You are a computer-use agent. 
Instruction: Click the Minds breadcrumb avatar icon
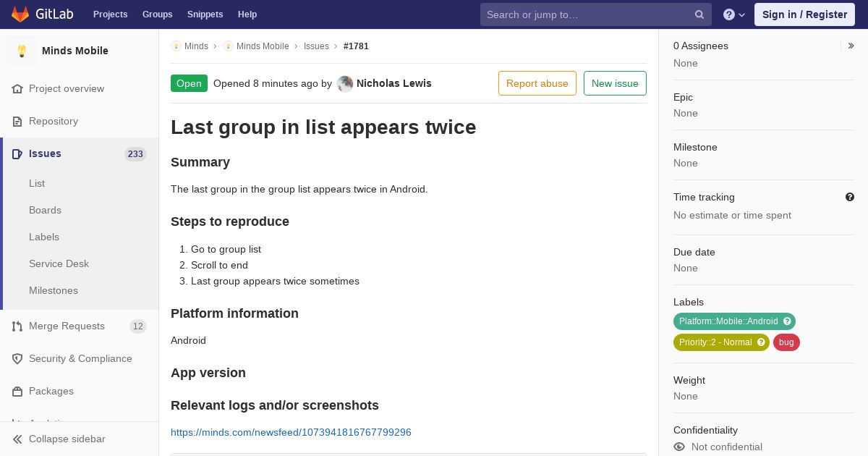[x=176, y=46]
